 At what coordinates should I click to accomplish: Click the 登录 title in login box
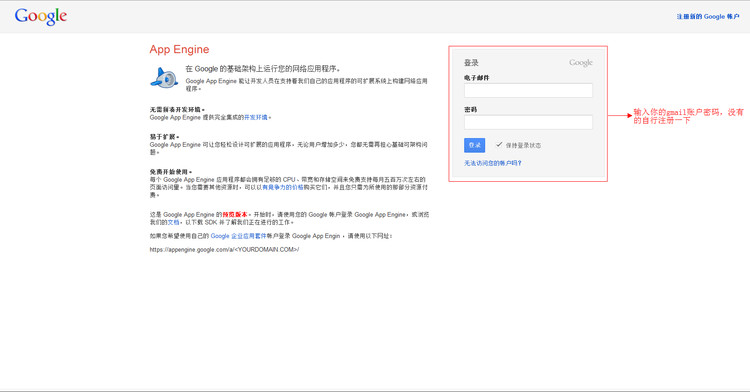[x=471, y=63]
